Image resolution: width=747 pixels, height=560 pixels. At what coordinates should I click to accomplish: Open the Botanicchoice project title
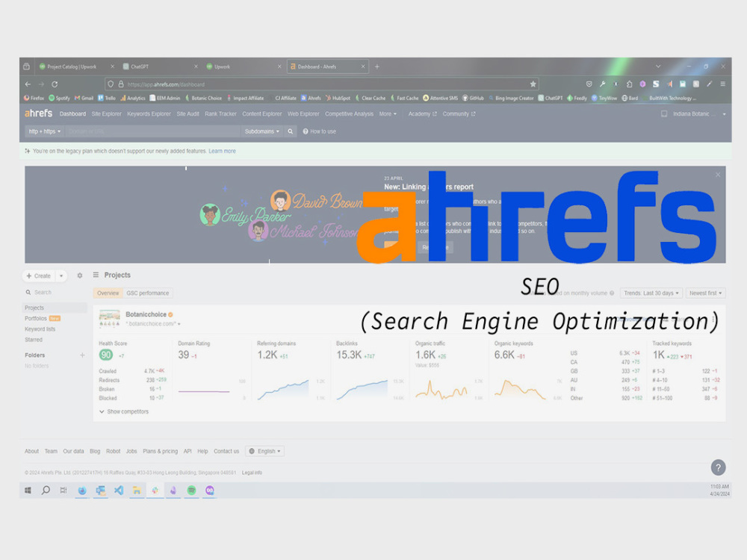coord(146,314)
